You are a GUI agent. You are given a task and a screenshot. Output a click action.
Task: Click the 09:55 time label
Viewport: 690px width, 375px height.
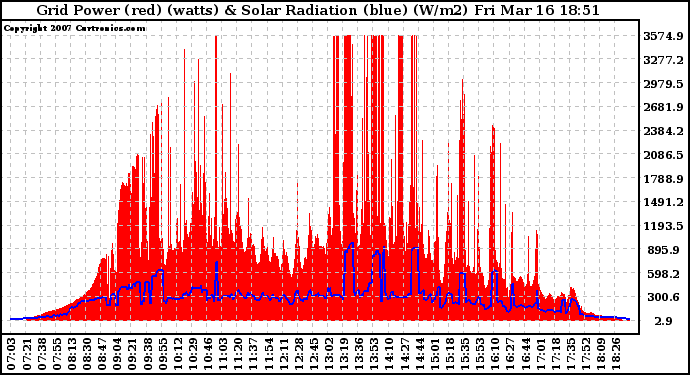click(x=163, y=354)
